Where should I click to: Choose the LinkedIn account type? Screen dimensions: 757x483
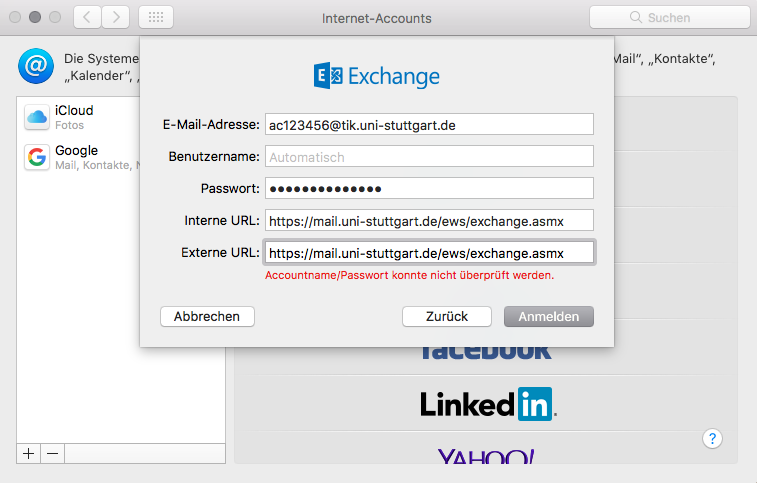coord(488,404)
